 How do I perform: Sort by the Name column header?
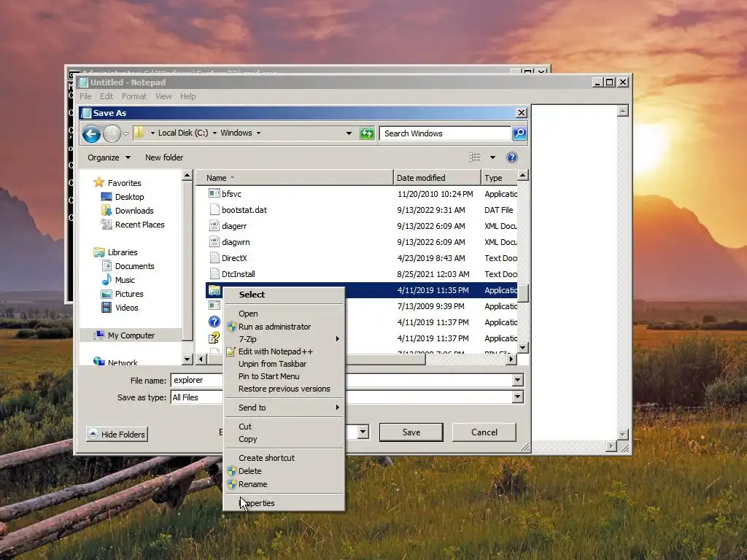[295, 178]
